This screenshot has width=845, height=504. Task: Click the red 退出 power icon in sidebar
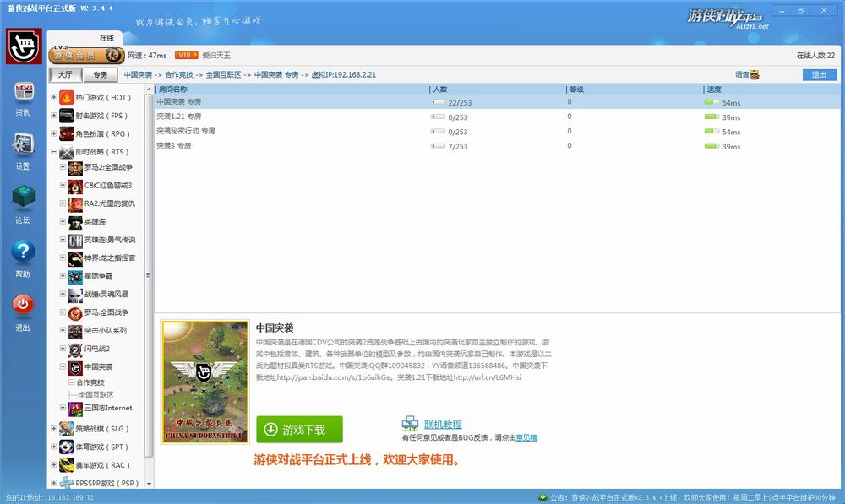pos(23,305)
